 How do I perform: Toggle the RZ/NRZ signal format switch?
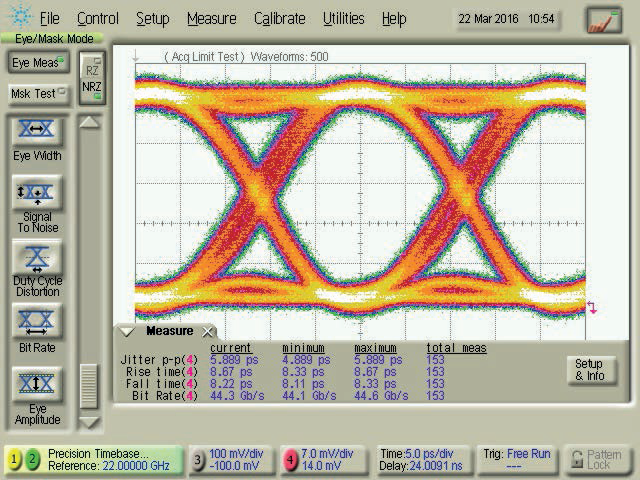click(90, 79)
